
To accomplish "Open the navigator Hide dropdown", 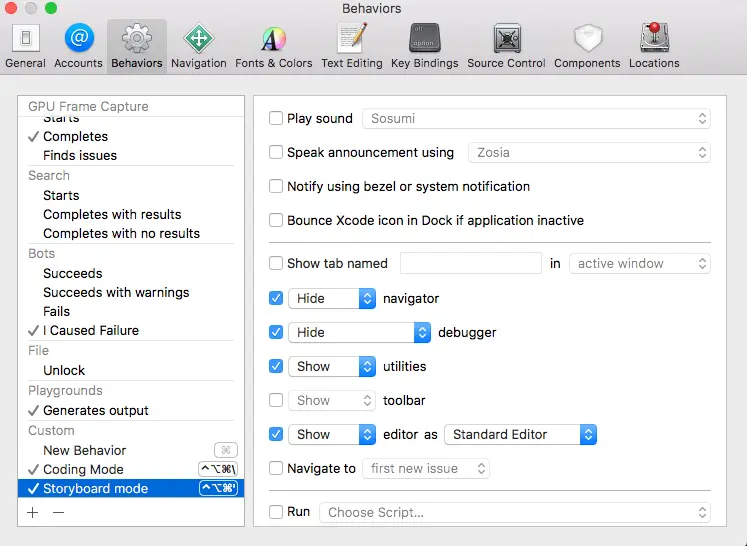I will [332, 298].
